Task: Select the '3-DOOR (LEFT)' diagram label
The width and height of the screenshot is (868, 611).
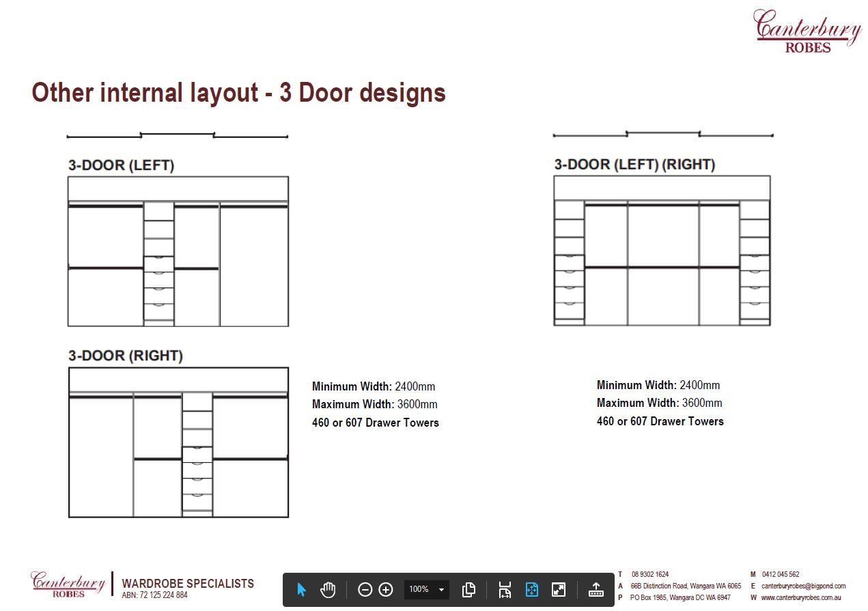Action: 121,165
